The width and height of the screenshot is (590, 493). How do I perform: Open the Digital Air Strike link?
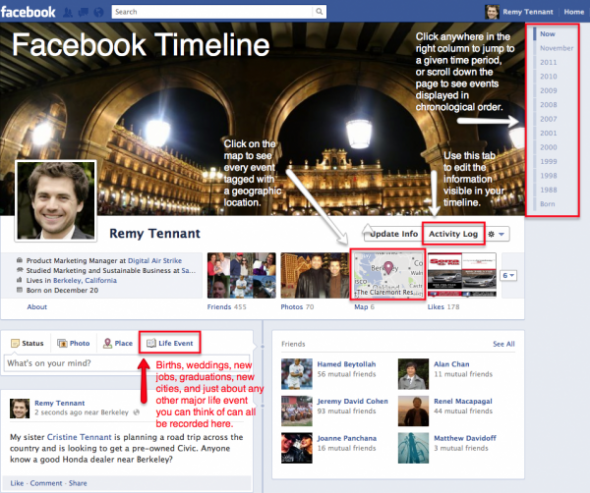pyautogui.click(x=155, y=260)
